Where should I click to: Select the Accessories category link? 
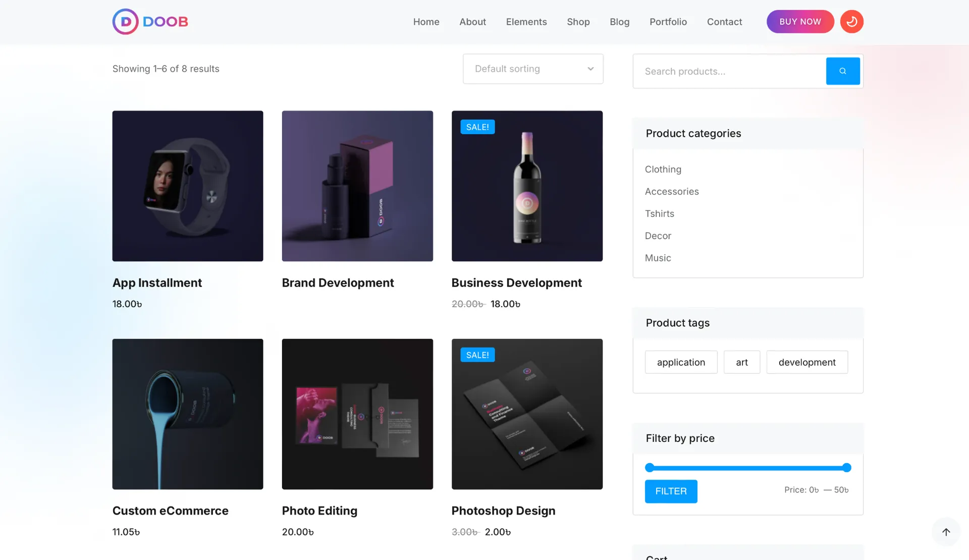(x=671, y=192)
